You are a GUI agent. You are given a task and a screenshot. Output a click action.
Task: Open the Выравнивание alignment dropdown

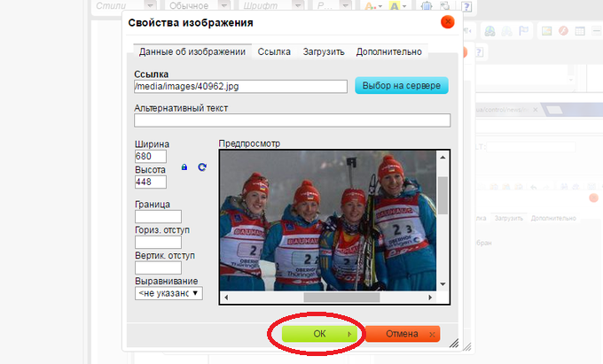(168, 293)
